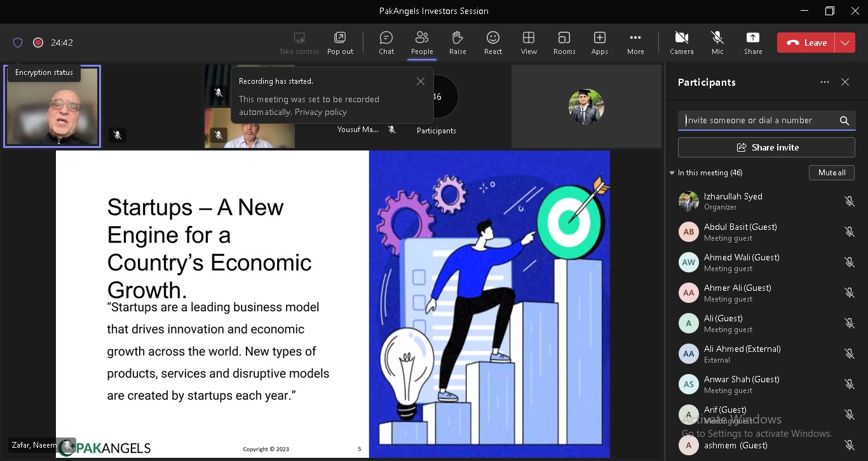Dismiss the recording started notification

coord(421,81)
